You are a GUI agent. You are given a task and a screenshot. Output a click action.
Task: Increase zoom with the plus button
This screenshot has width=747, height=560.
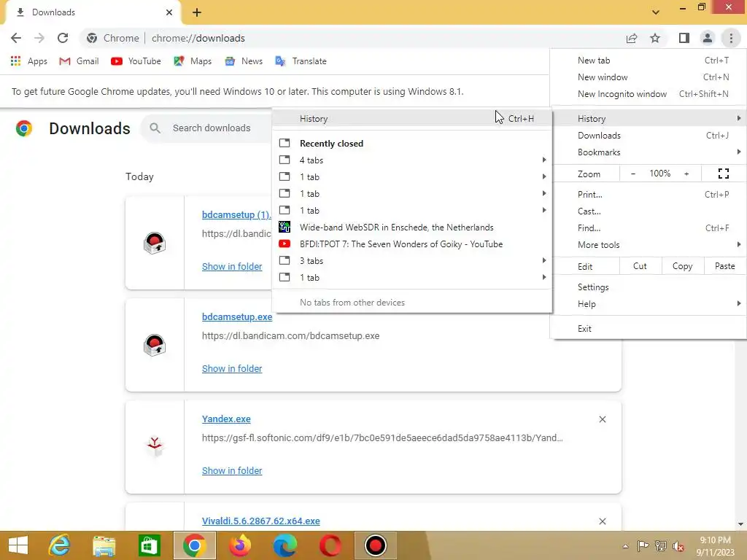tap(686, 174)
